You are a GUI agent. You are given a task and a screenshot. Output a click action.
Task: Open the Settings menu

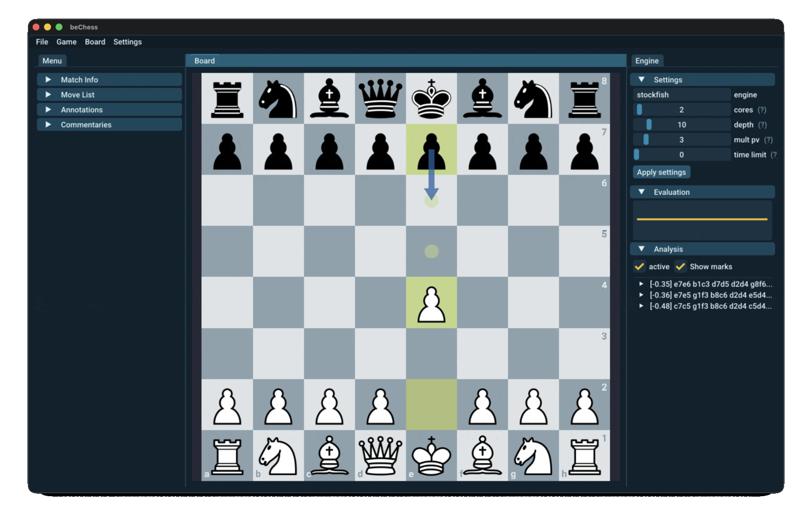tap(127, 42)
